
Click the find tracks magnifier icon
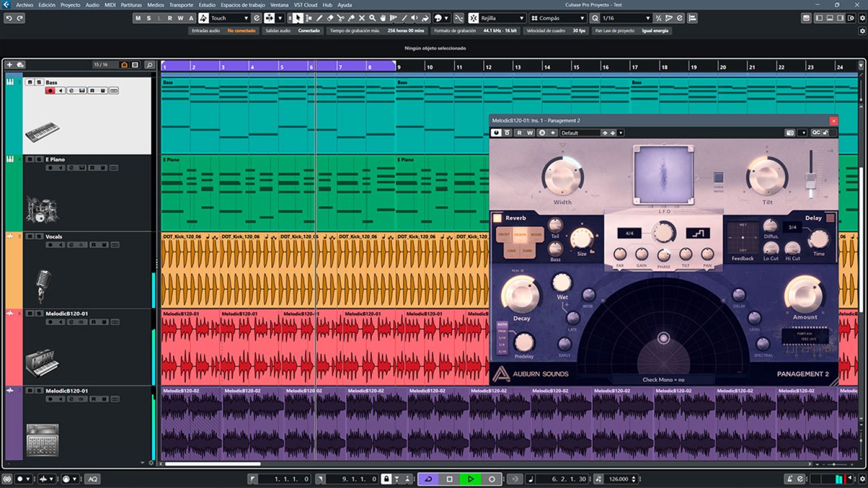coord(149,65)
